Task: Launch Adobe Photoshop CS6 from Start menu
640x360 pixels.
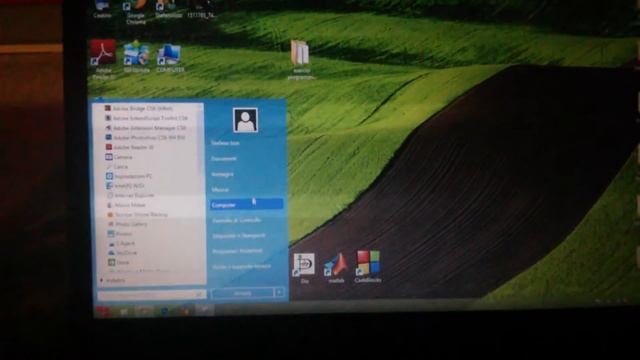Action: (145, 138)
